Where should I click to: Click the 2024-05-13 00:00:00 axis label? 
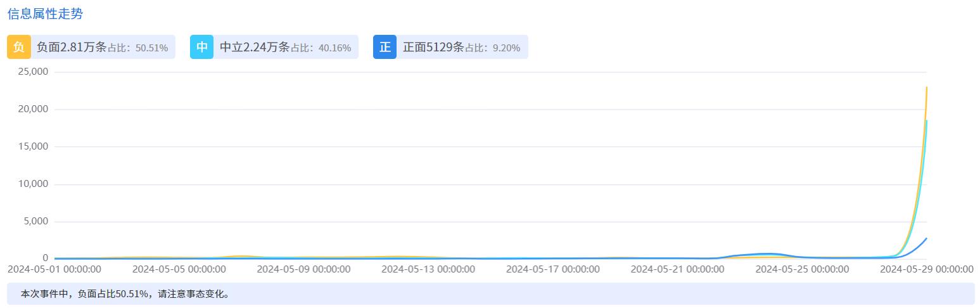pos(428,269)
